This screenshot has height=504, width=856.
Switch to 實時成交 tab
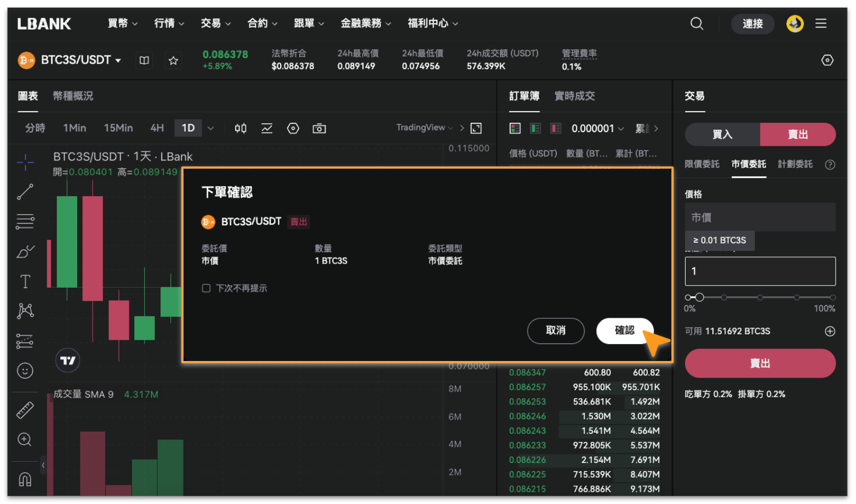(x=574, y=96)
